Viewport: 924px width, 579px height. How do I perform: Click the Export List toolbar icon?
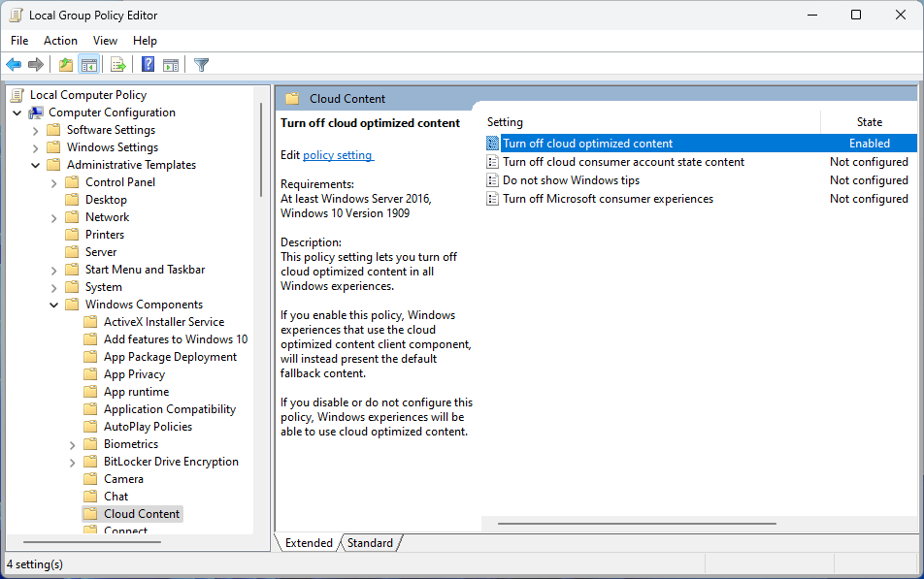[116, 64]
